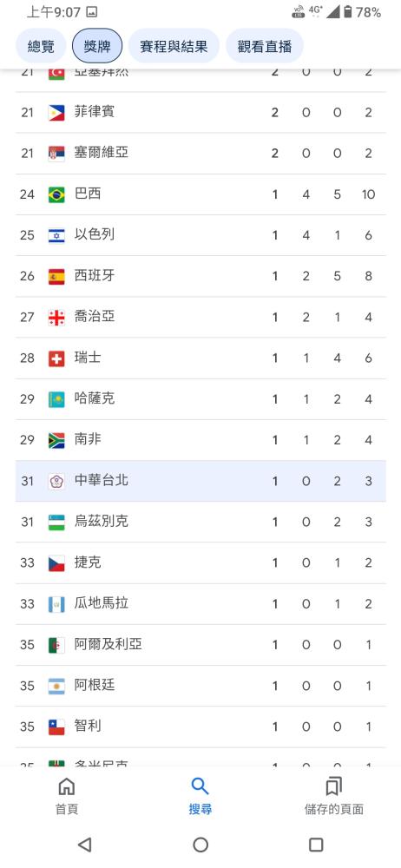Image resolution: width=401 pixels, height=868 pixels.
Task: Tap the Android back triangle button
Action: coord(85,845)
